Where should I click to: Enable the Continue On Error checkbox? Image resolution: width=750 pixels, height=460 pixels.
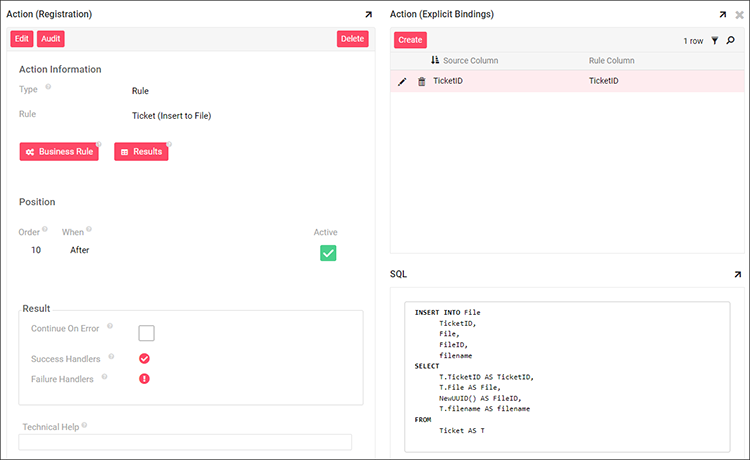[146, 333]
